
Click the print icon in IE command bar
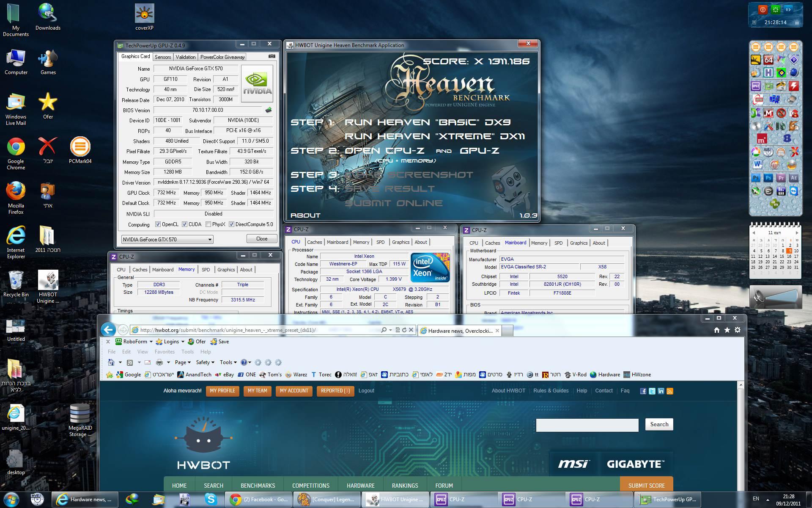(x=159, y=362)
